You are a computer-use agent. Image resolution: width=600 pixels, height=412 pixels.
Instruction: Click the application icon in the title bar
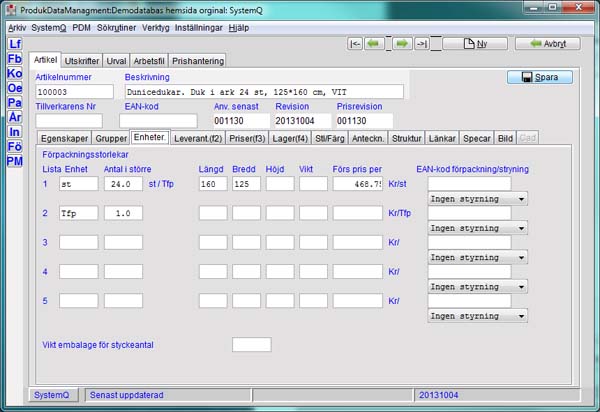[11, 10]
